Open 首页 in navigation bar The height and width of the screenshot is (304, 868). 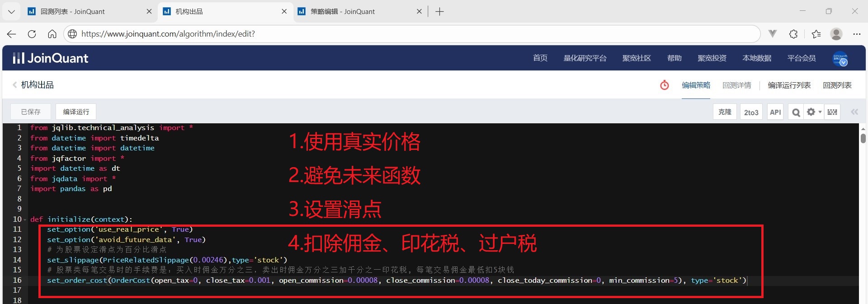click(540, 58)
